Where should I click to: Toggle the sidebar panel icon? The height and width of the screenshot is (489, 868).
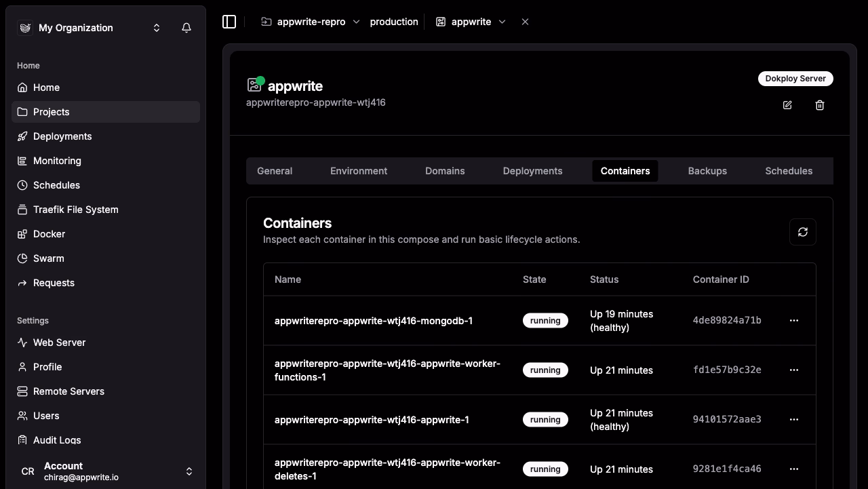229,22
